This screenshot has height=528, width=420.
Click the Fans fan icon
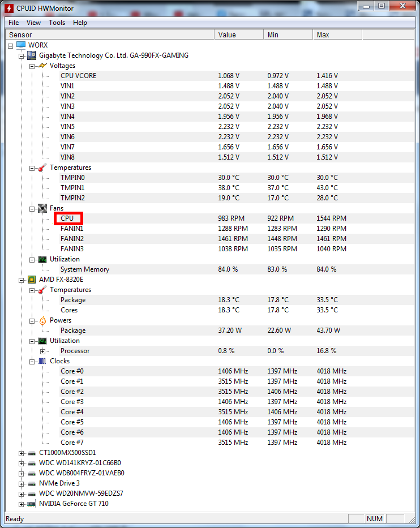point(42,208)
